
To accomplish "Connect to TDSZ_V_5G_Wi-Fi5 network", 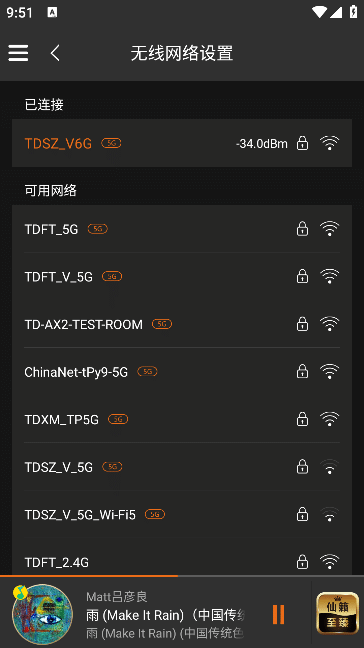I will point(182,515).
